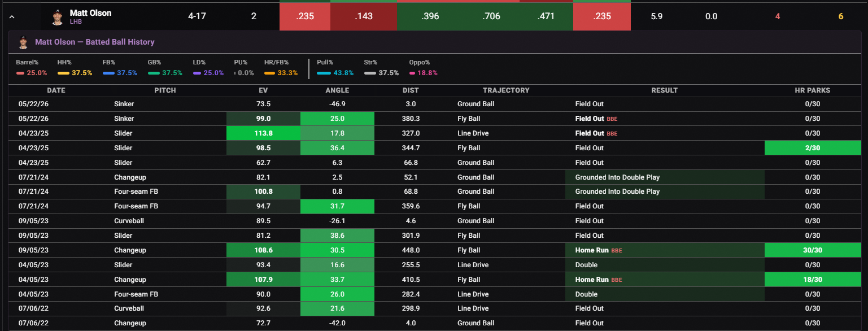Screen dimensions: 868x331
Task: Click the headshot in Batted Ball History header
Action: coord(23,42)
